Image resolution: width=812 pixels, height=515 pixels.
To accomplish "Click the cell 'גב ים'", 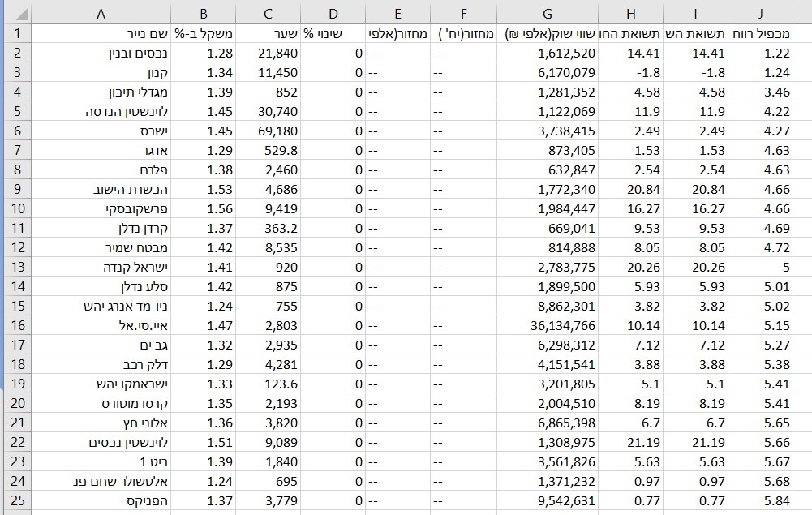I will pyautogui.click(x=101, y=345).
